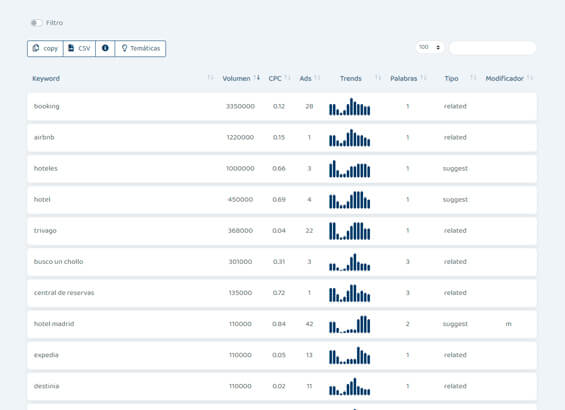Click "related" type in booking row
Screen dimensions: 565x410
(x=455, y=106)
